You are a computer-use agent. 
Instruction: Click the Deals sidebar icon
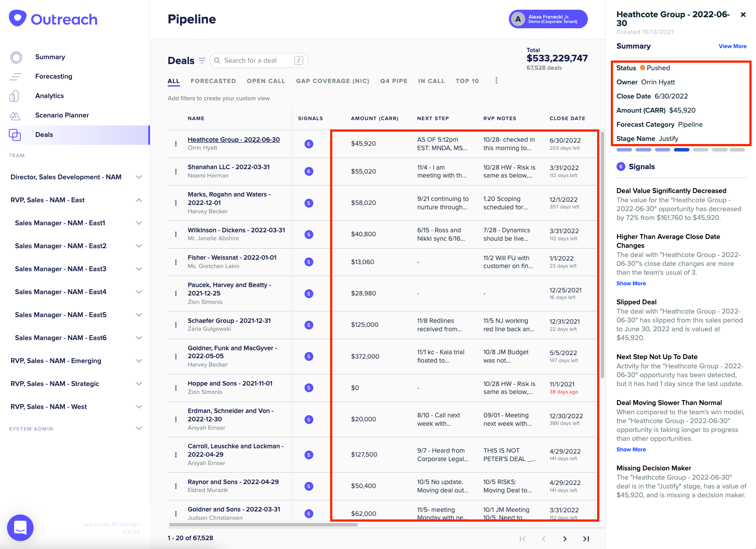point(15,135)
